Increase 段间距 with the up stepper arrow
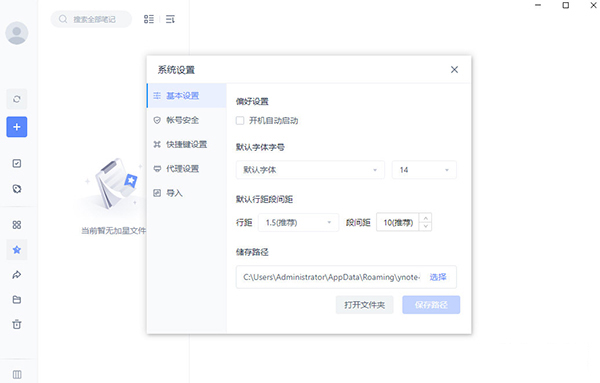Viewport: 600px width, 383px height. pos(426,218)
